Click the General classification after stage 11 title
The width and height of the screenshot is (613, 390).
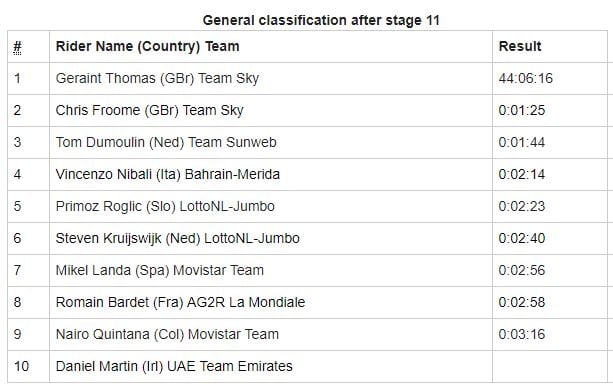coord(321,20)
